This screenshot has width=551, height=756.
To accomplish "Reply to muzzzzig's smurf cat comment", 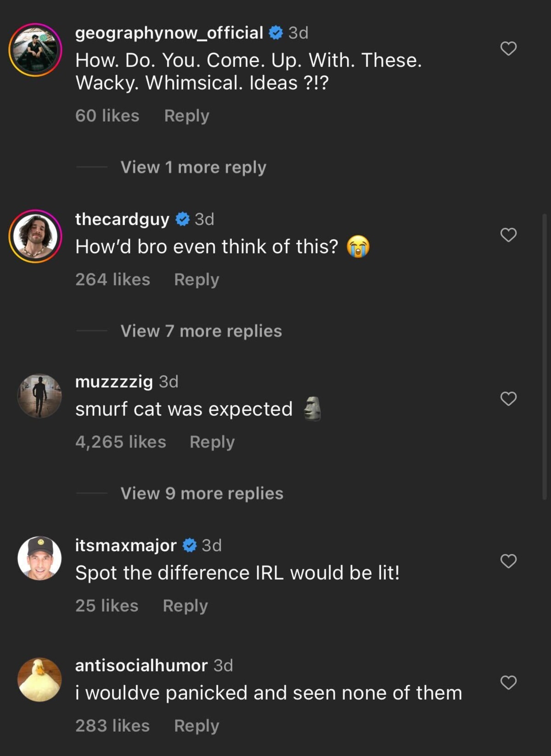I will tap(211, 441).
